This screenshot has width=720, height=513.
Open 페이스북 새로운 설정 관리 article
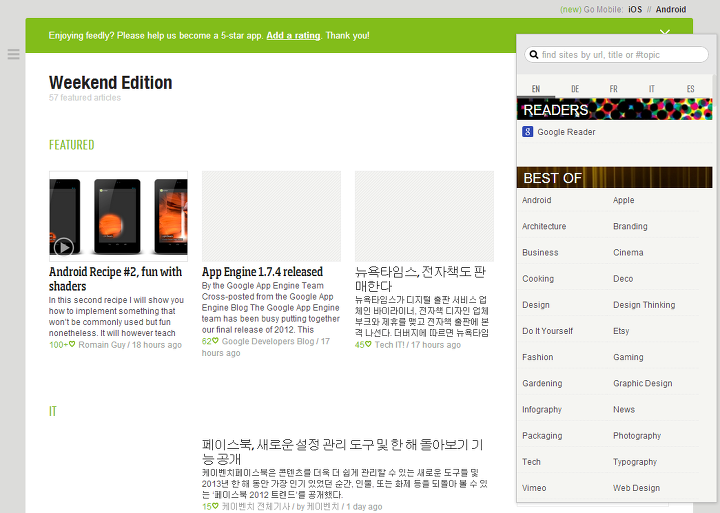(x=342, y=451)
